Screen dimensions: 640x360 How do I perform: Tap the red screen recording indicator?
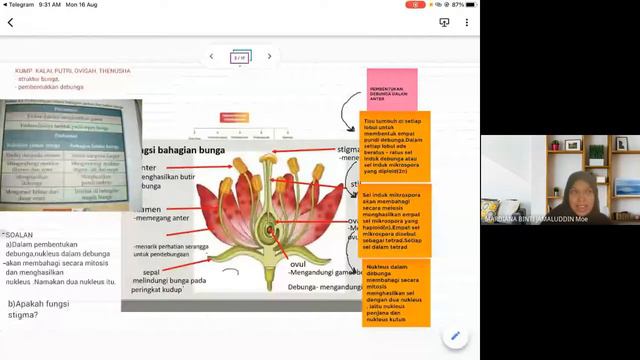tap(415, 5)
